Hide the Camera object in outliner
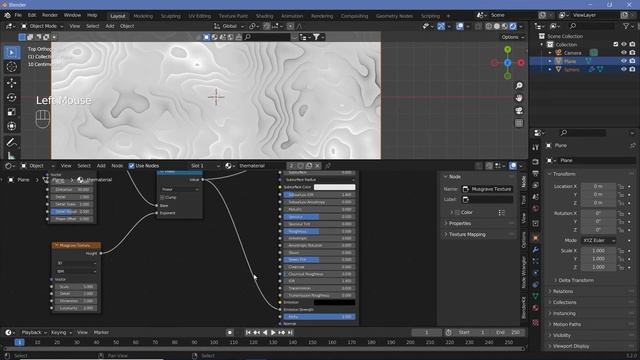640x360 pixels. tap(624, 53)
